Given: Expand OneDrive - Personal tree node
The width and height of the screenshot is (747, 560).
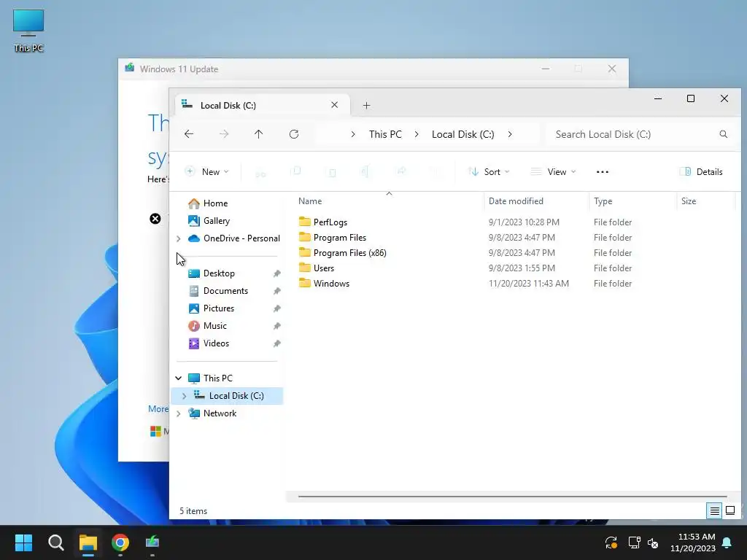Looking at the screenshot, I should click(179, 238).
